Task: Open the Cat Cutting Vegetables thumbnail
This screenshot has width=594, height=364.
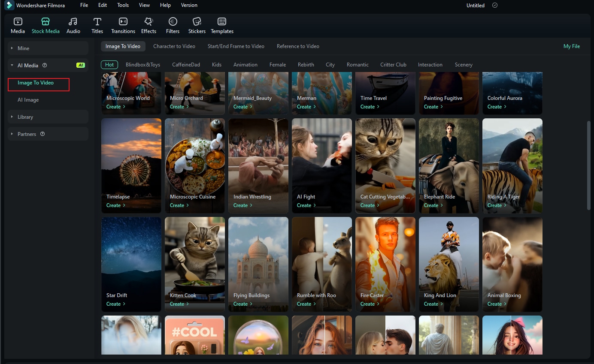Action: (385, 166)
